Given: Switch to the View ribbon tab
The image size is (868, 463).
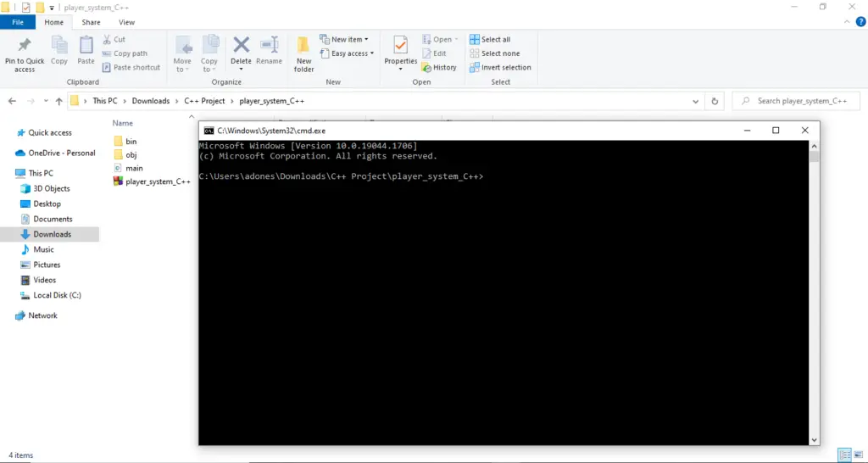Looking at the screenshot, I should pyautogui.click(x=126, y=22).
